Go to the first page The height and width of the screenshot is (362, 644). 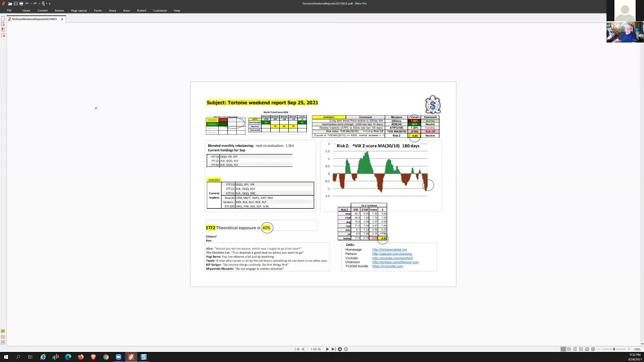pyautogui.click(x=298, y=349)
